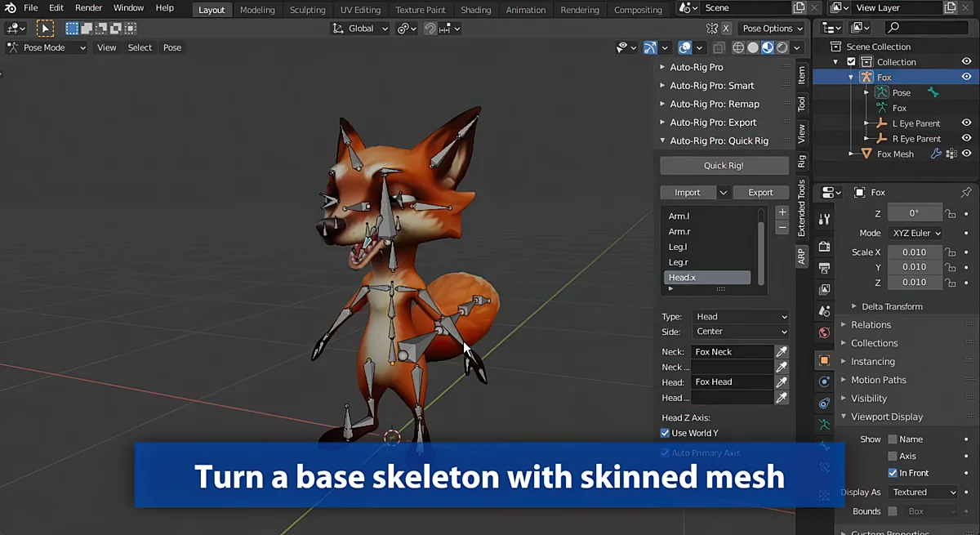Open the Object Data (armature) properties tab
980x535 pixels.
[x=824, y=424]
